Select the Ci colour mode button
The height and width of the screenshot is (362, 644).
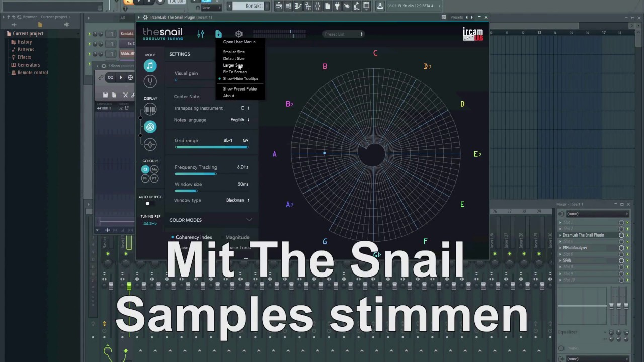point(145,169)
